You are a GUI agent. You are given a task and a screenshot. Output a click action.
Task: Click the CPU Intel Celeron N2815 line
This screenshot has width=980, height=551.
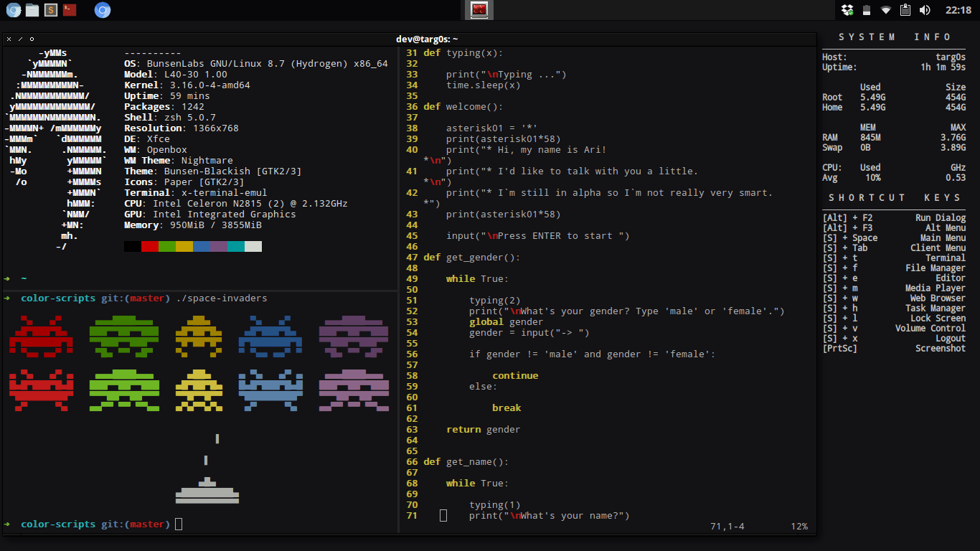pyautogui.click(x=236, y=204)
